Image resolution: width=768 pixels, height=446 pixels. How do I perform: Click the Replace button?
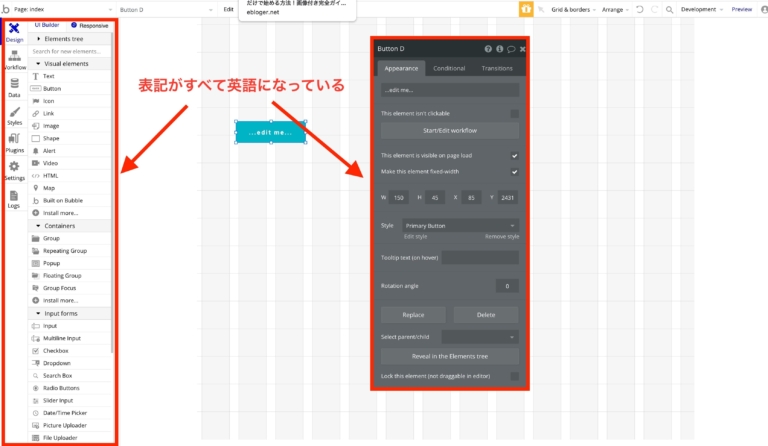pyautogui.click(x=413, y=315)
